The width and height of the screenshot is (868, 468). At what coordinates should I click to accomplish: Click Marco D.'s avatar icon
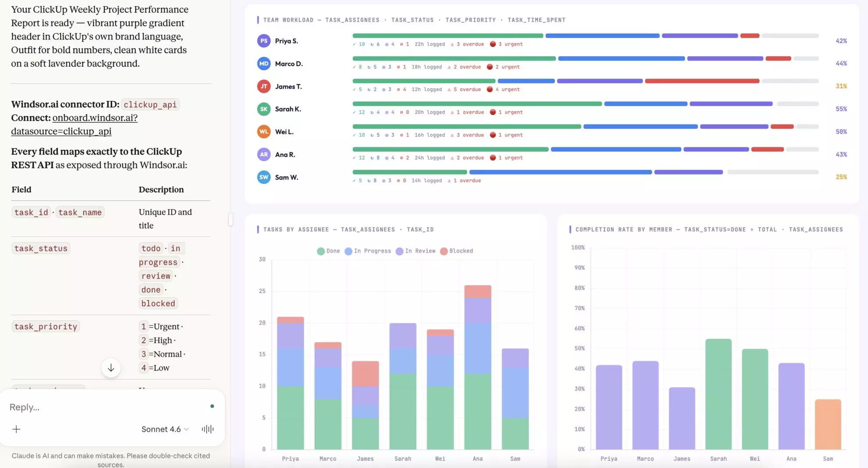263,64
